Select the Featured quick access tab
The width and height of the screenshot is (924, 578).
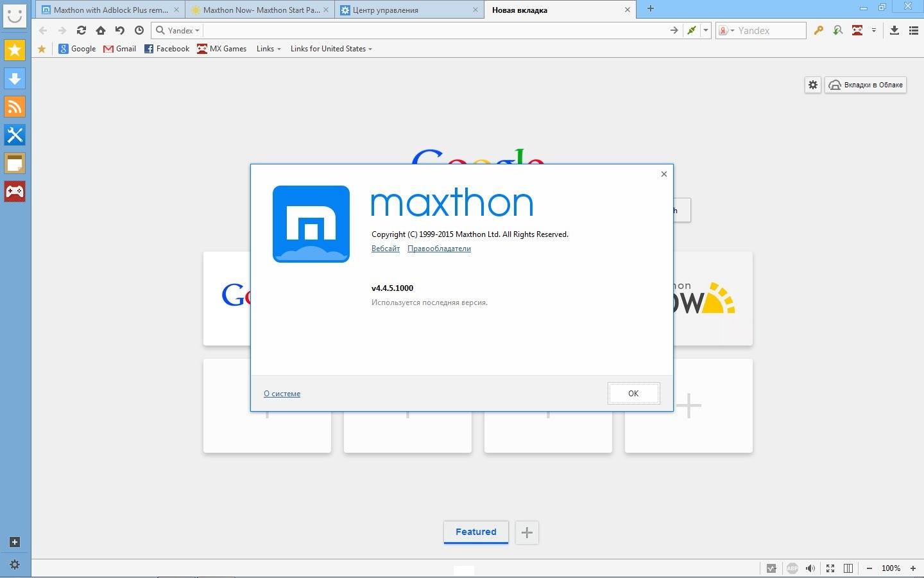point(476,532)
